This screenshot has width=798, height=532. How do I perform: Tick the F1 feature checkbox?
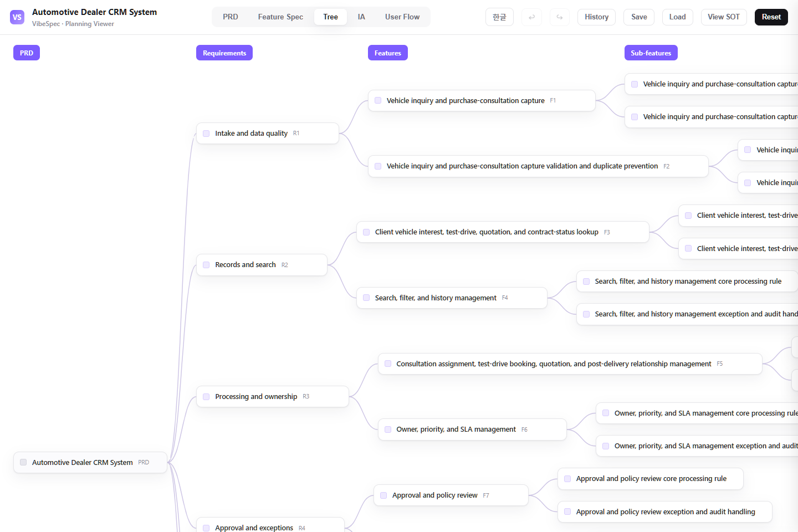pyautogui.click(x=378, y=101)
